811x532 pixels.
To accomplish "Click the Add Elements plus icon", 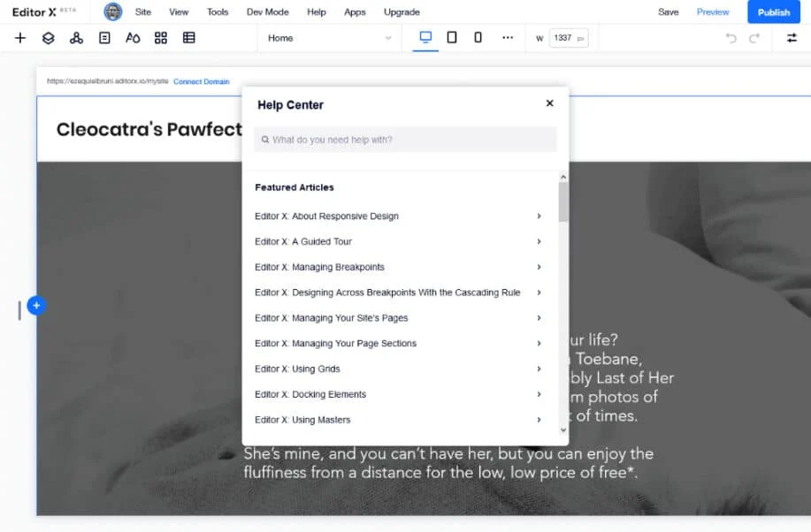I will click(20, 38).
